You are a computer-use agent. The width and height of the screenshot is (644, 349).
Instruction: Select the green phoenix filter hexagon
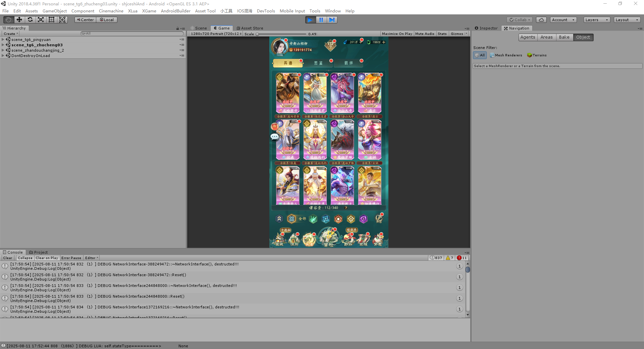[x=313, y=219]
